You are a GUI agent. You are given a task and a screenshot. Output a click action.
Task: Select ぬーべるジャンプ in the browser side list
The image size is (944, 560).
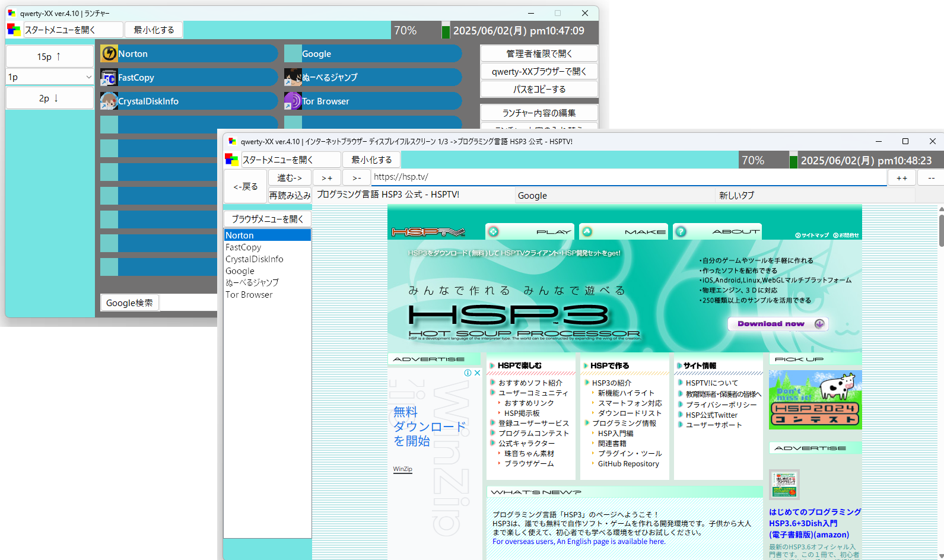click(268, 282)
